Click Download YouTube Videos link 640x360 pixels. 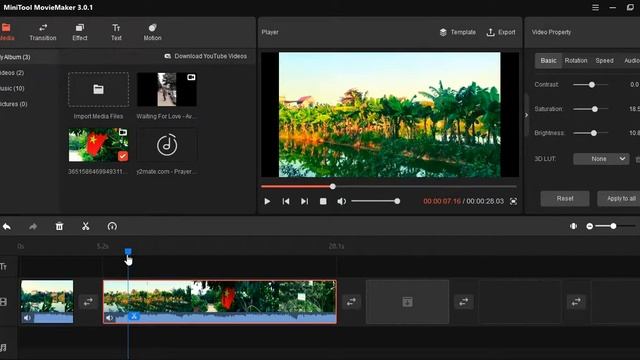tap(206, 56)
